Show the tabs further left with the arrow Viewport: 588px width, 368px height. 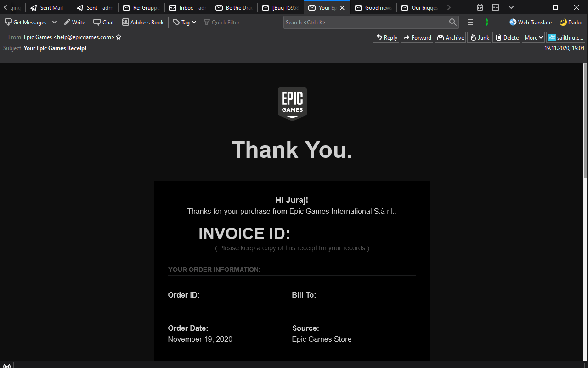(x=5, y=7)
